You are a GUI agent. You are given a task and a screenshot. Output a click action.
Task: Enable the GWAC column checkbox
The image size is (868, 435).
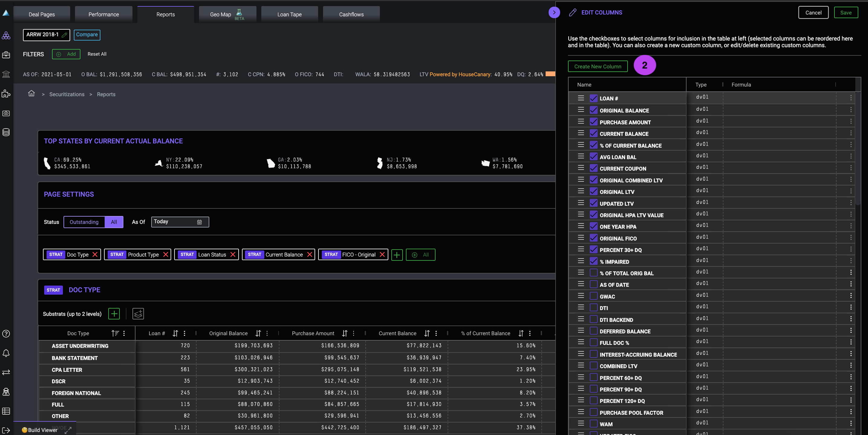[593, 296]
